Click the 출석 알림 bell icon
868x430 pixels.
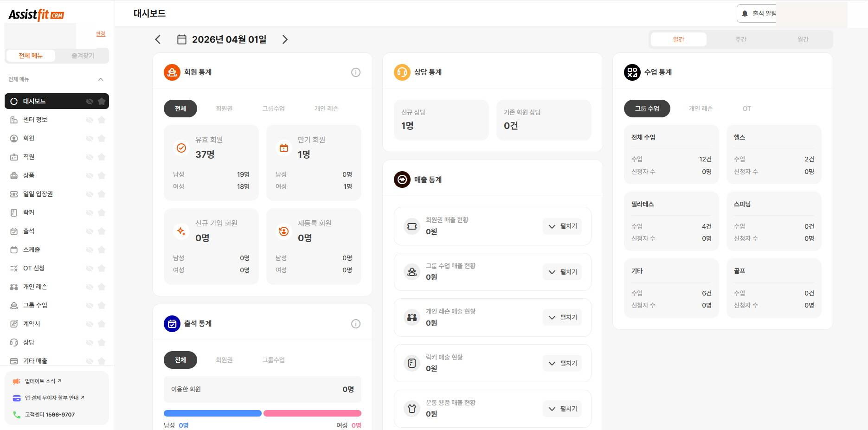pyautogui.click(x=744, y=13)
